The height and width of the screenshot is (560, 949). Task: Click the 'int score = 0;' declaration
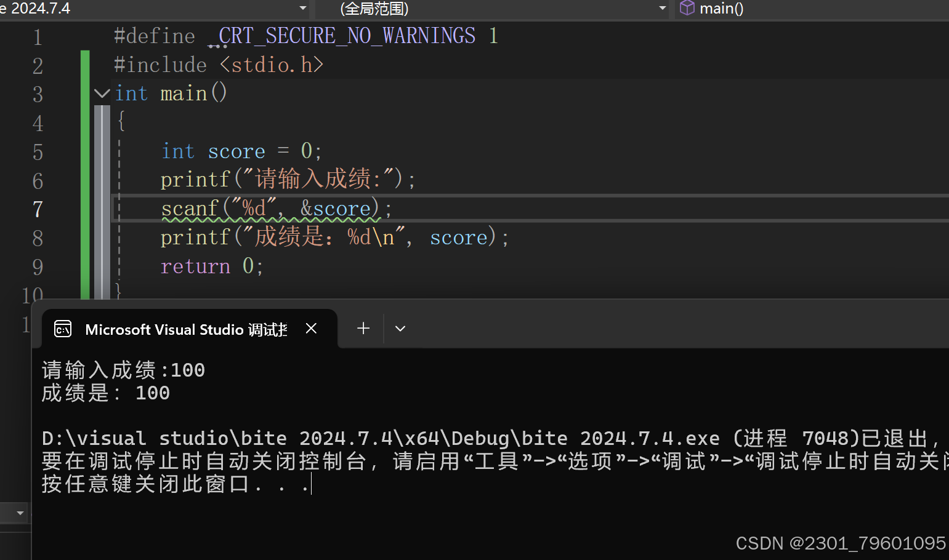point(241,151)
